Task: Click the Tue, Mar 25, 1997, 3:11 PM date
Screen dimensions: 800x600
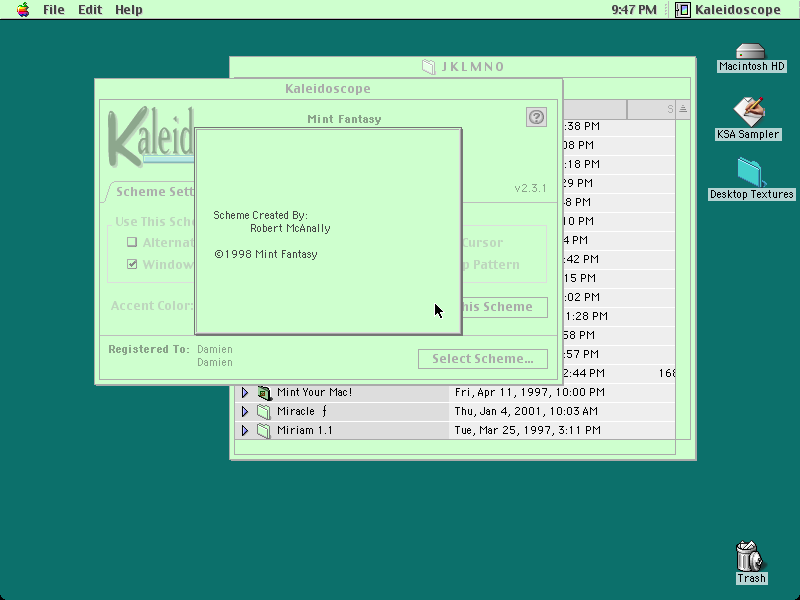Action: [x=528, y=430]
